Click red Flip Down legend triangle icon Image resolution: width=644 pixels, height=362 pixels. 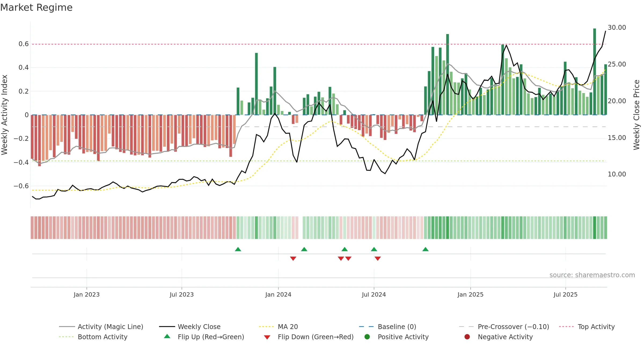(267, 337)
